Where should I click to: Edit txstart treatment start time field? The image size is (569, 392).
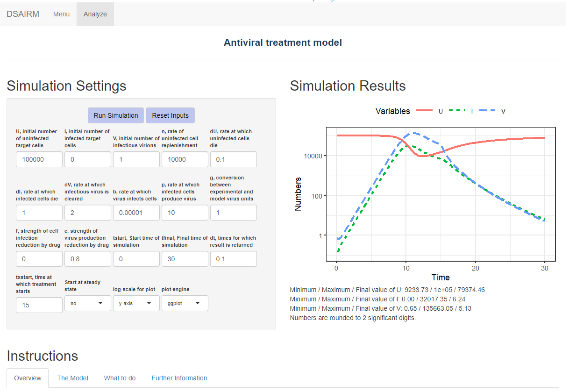coord(39,305)
